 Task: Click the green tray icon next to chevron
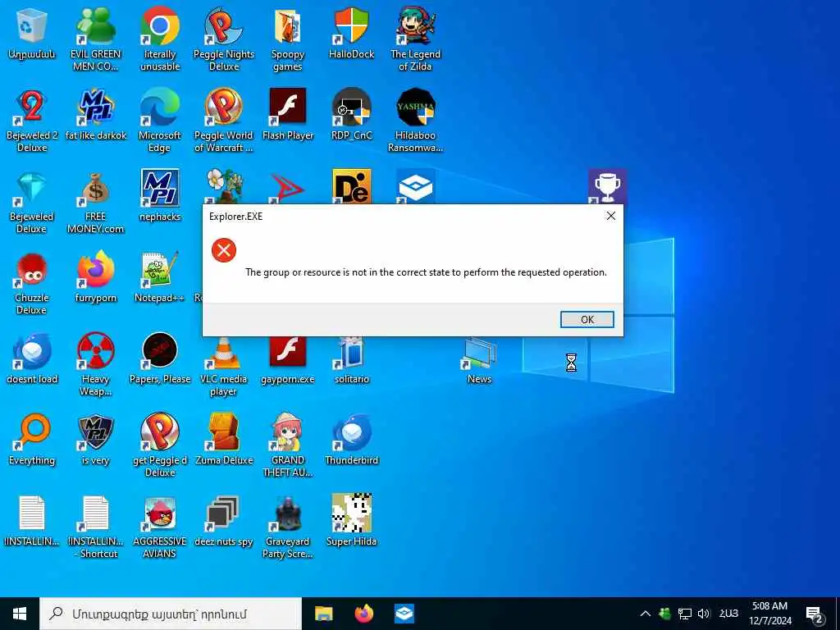pyautogui.click(x=664, y=614)
